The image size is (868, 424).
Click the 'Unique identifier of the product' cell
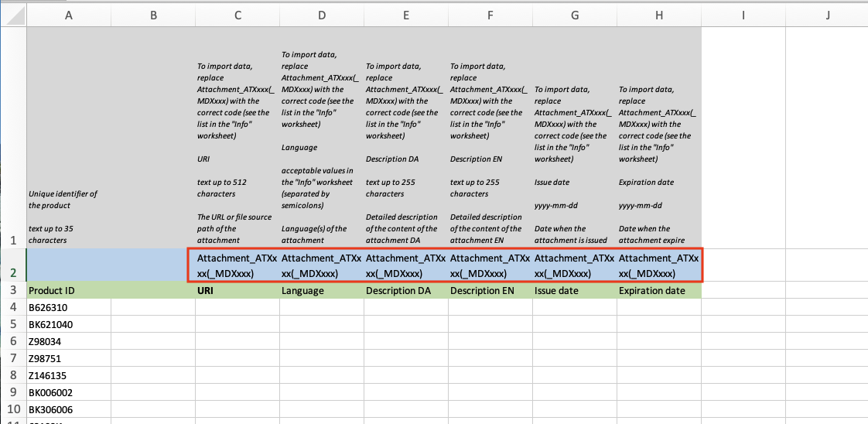coord(69,137)
